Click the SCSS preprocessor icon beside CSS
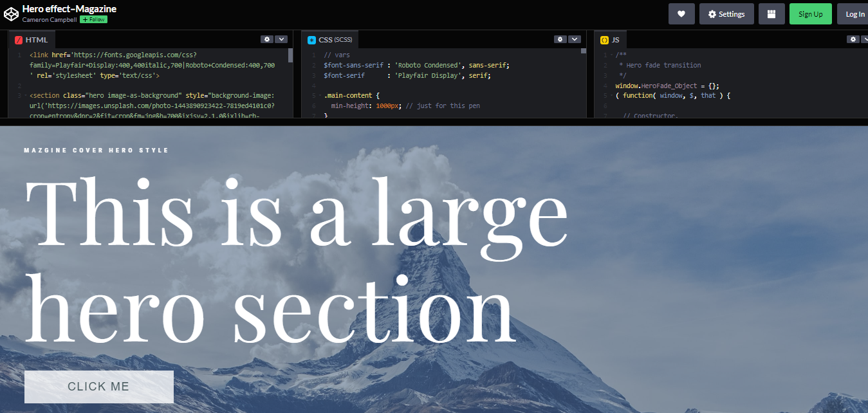The width and height of the screenshot is (868, 413). 313,39
